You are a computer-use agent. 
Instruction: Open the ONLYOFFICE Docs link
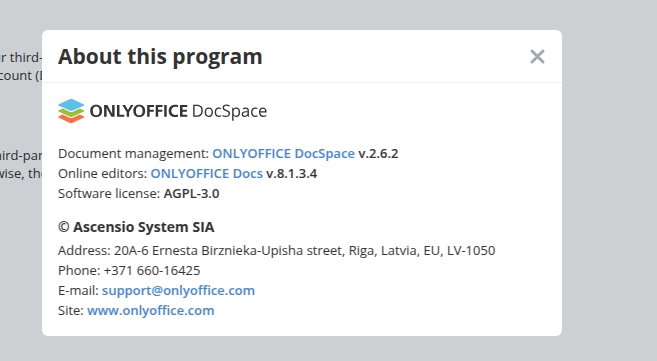[x=207, y=174]
